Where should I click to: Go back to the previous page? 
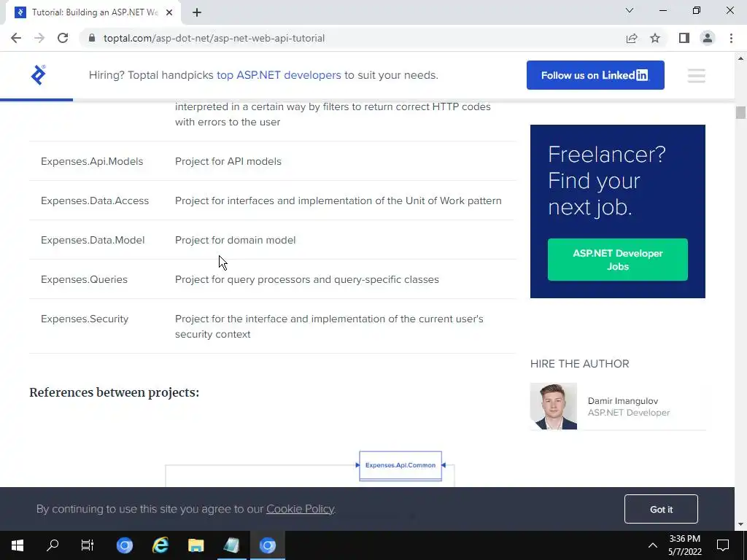(16, 38)
